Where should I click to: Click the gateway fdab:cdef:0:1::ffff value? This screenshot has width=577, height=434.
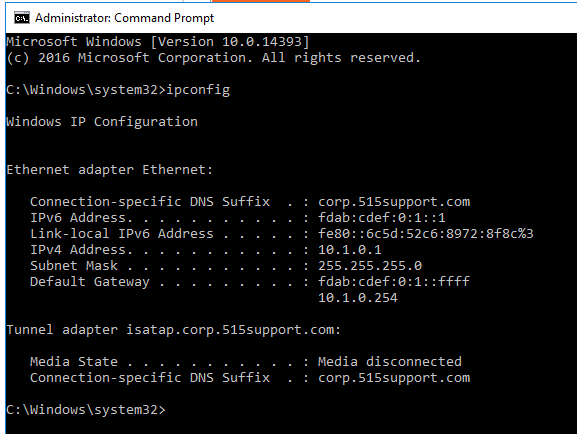coord(394,282)
